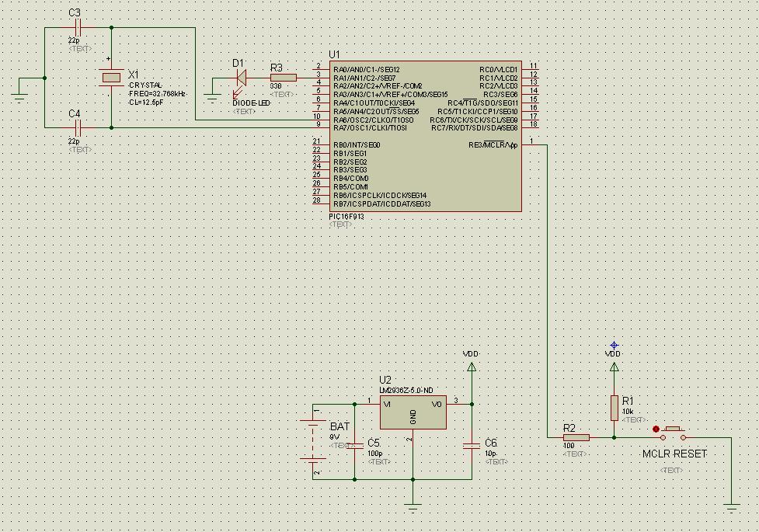Screen dimensions: 759x532
Task: Select the U2 voltage regulator body
Action: pos(413,413)
